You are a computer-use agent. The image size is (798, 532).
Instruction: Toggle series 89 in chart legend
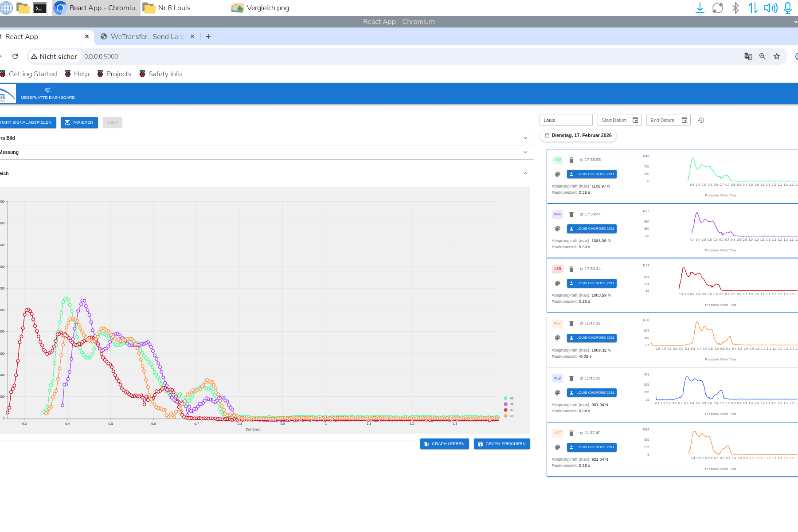point(509,410)
